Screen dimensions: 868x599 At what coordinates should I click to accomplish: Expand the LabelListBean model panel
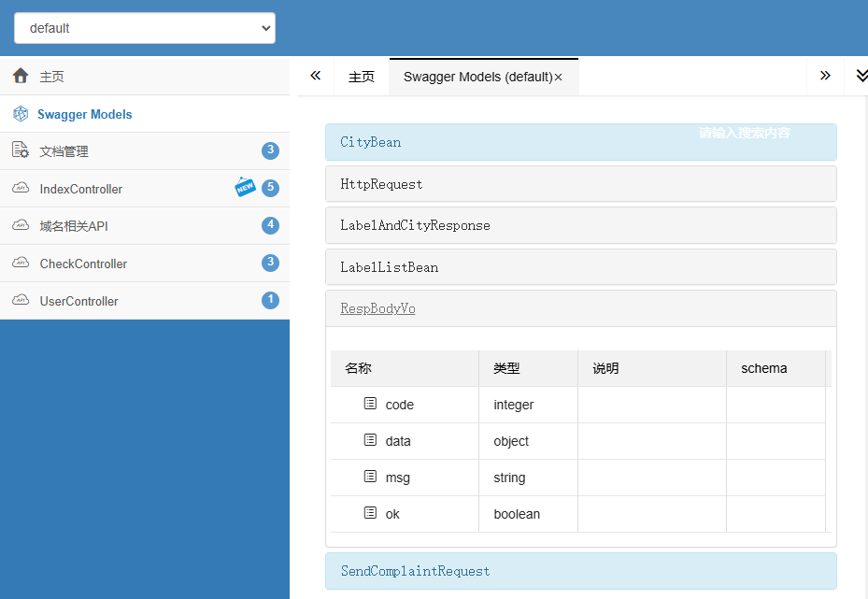click(389, 267)
